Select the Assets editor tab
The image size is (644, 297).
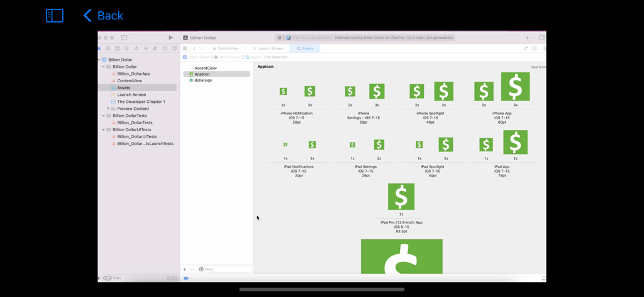point(305,48)
